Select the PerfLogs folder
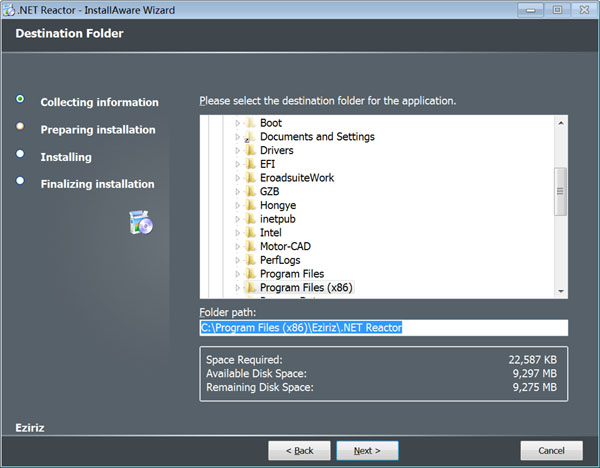 [280, 261]
